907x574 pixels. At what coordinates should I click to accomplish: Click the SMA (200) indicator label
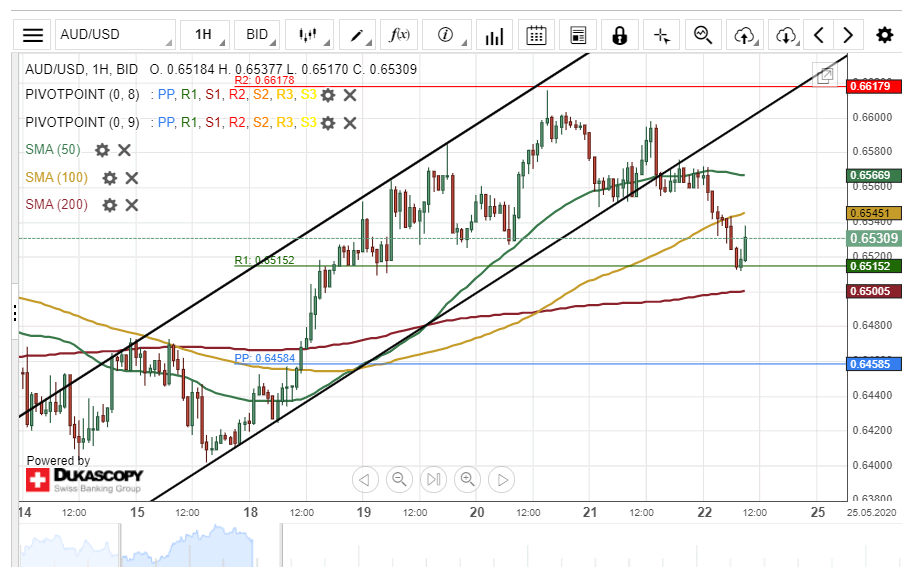(56, 204)
